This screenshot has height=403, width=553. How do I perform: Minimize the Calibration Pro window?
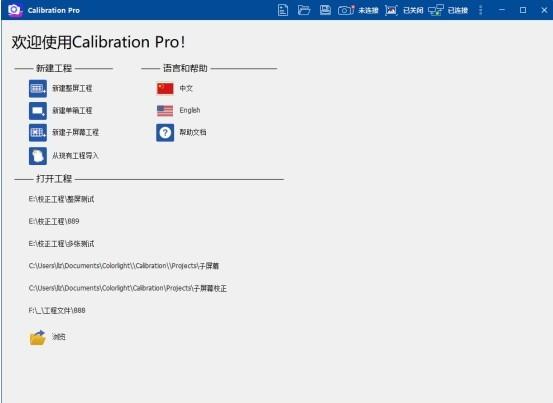click(x=502, y=10)
